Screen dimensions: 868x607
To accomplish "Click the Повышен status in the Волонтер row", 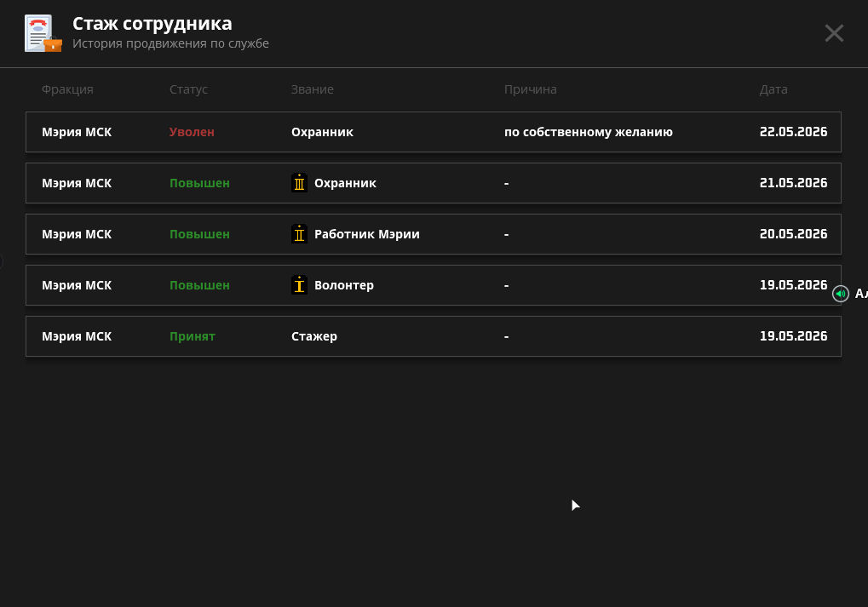I will 199,285.
